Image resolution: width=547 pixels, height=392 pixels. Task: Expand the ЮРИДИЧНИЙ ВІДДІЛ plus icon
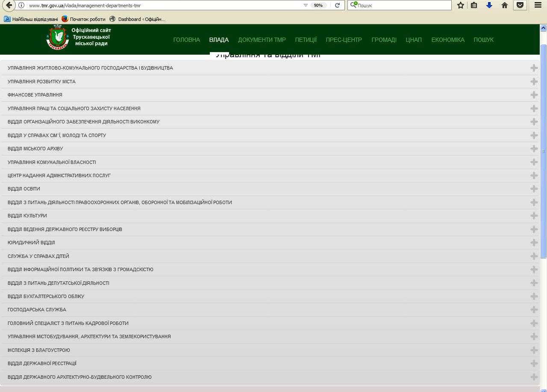[534, 243]
